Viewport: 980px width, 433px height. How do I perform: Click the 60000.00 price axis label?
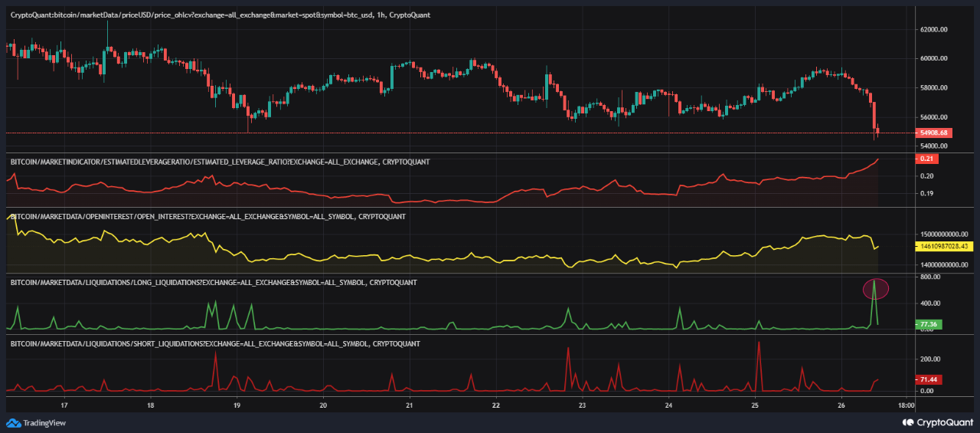(933, 58)
